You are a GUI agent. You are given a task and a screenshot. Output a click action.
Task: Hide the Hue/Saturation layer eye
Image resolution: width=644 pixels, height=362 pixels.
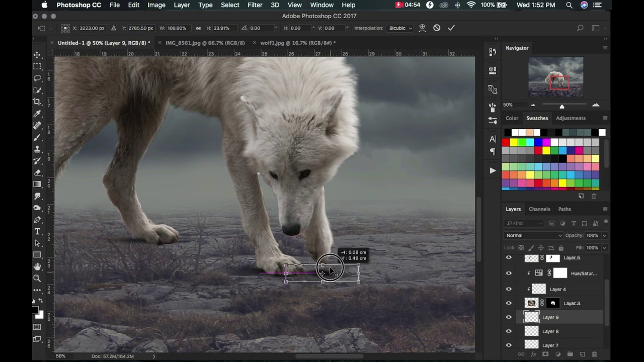click(509, 274)
